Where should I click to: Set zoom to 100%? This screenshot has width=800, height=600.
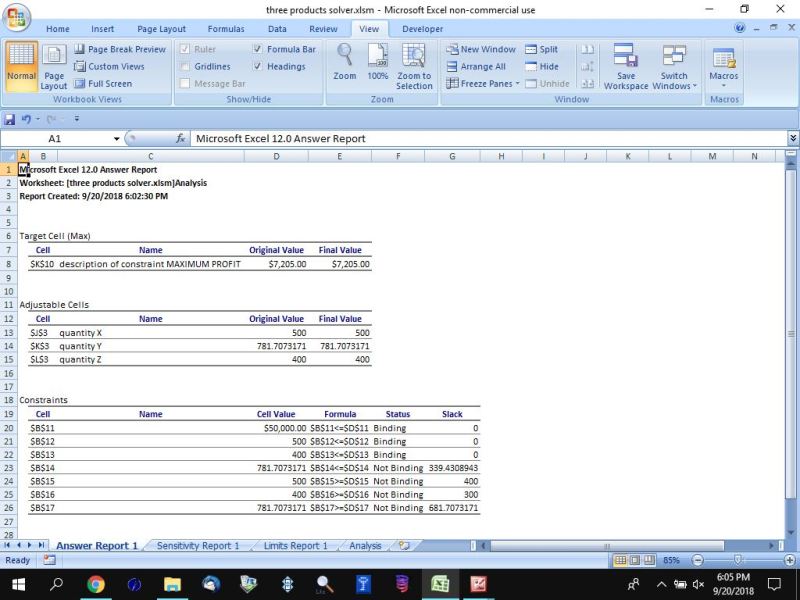tap(378, 62)
